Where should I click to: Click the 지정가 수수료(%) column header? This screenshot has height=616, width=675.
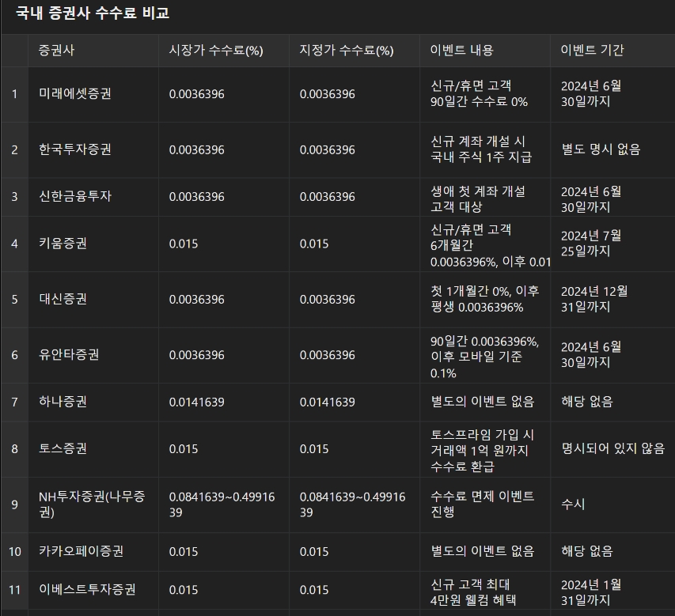[x=355, y=51]
